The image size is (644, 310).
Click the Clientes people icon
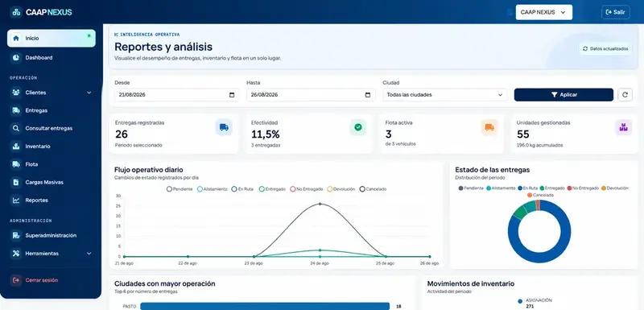(x=16, y=93)
